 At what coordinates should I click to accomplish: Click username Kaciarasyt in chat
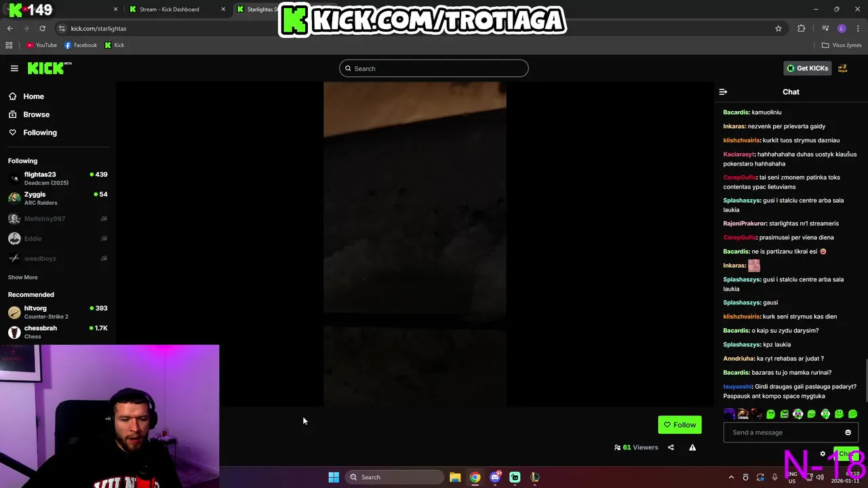pyautogui.click(x=739, y=155)
